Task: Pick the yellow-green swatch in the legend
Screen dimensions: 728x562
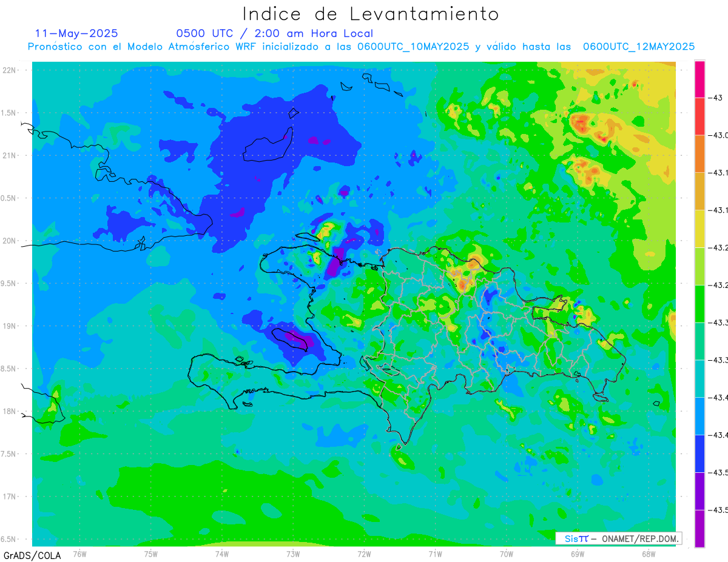Action: click(699, 266)
